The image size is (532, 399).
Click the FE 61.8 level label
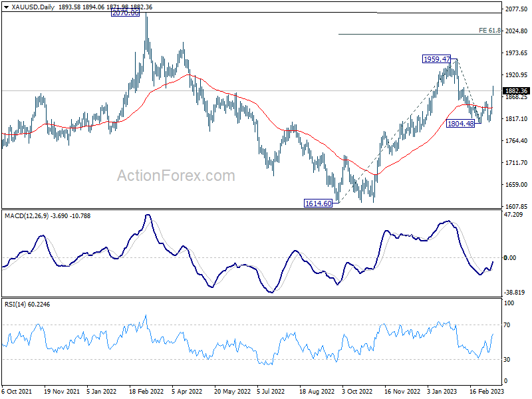(x=489, y=31)
